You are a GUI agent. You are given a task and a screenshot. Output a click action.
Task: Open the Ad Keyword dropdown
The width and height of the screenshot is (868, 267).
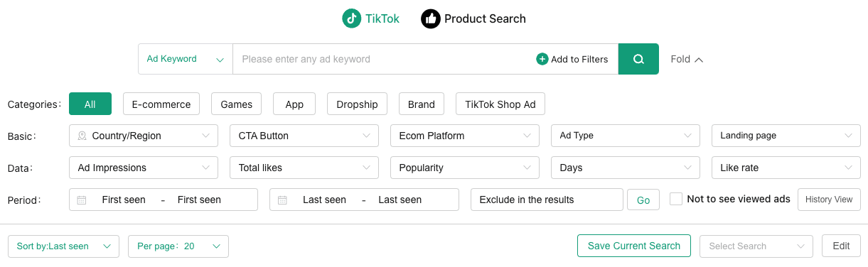[x=186, y=59]
